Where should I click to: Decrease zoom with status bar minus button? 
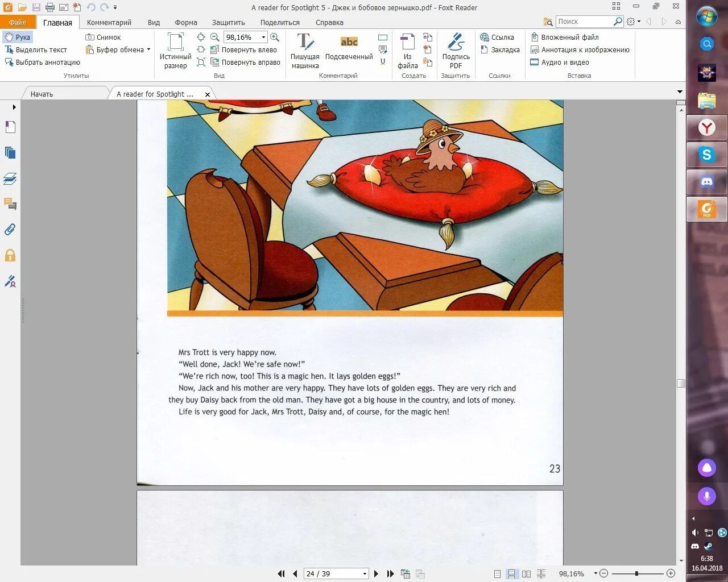(x=604, y=573)
